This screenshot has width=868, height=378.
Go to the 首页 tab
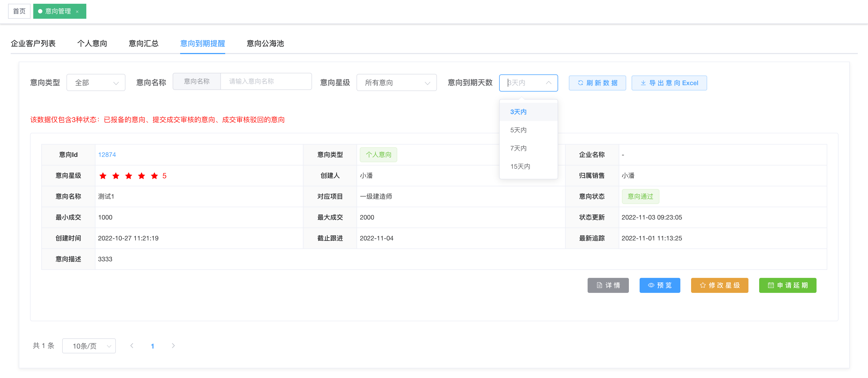tap(19, 12)
